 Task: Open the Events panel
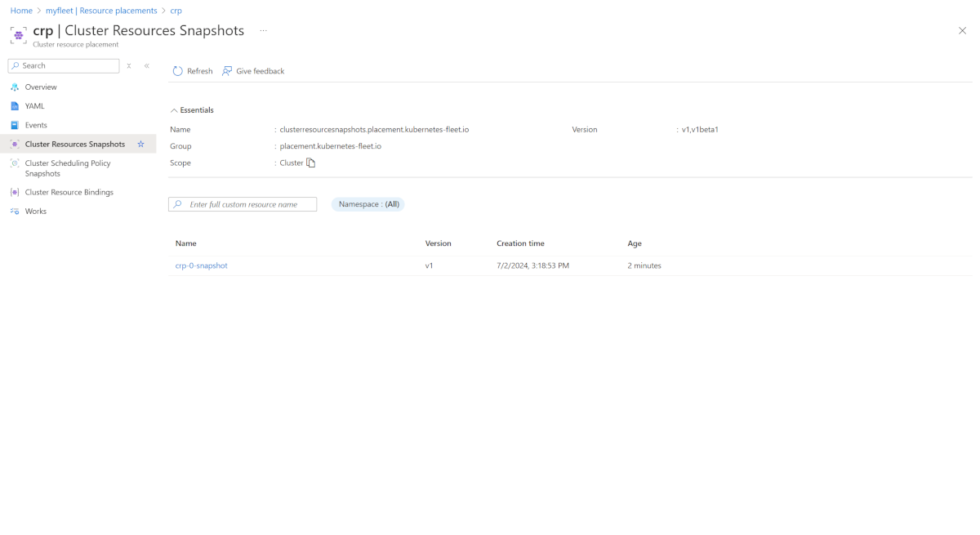[37, 124]
